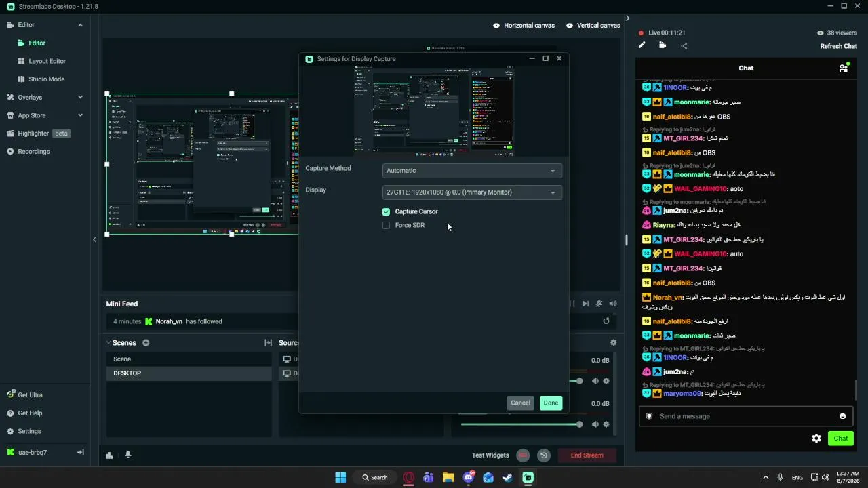The image size is (868, 488).
Task: Collapse the chat panel with the top arrow
Action: coord(627,18)
